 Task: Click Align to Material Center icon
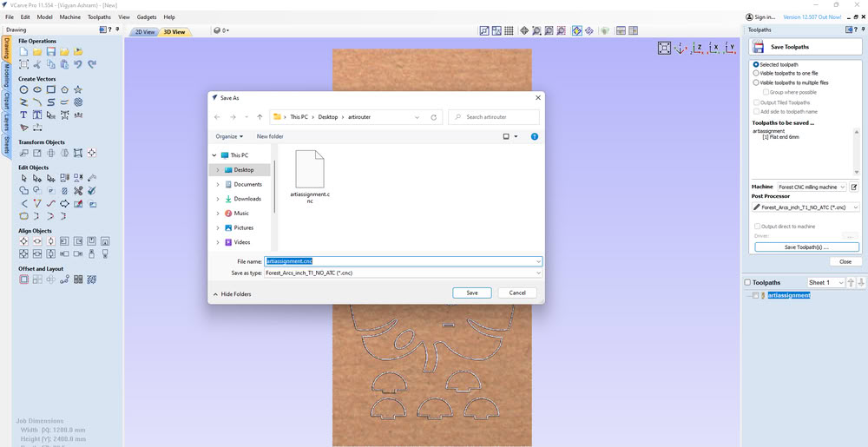23,241
